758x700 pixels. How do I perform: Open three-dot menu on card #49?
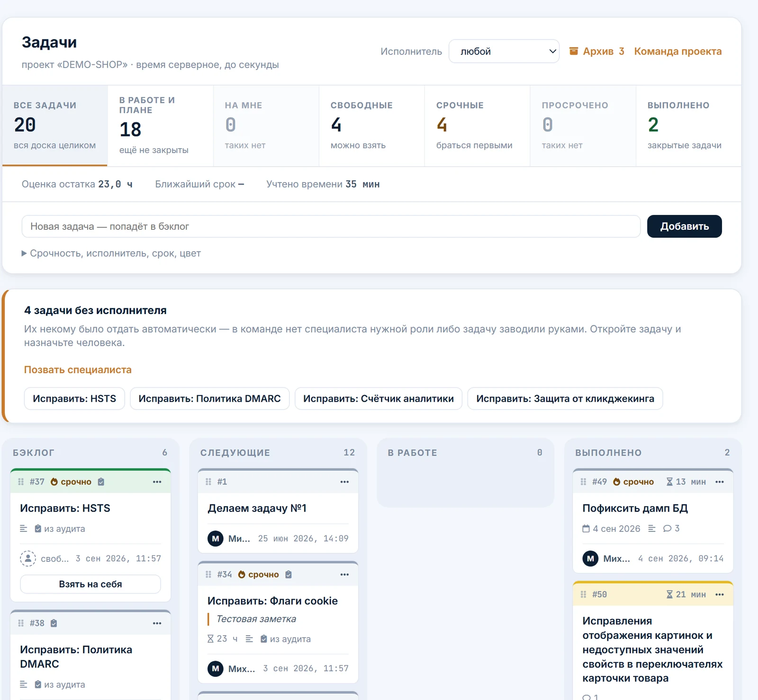click(x=720, y=482)
